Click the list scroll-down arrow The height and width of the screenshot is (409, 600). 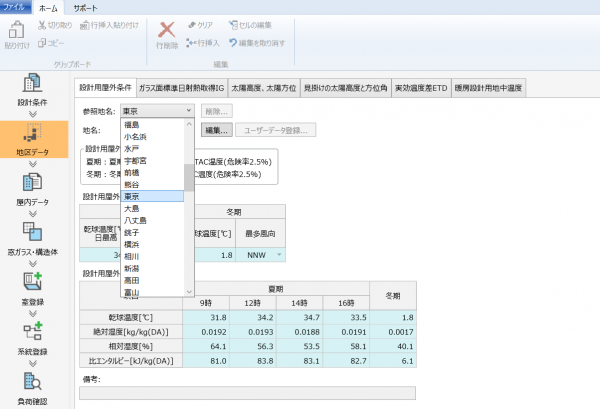point(189,292)
